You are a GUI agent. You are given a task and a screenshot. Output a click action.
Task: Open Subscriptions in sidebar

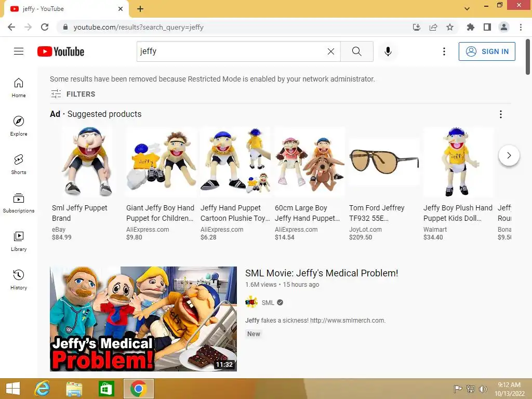[x=19, y=203]
